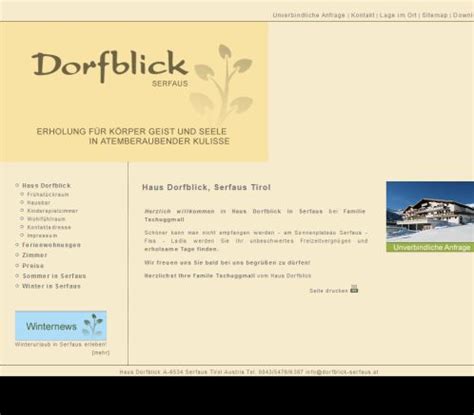Click heading Haus Dorfblick, Serfaus Tirol
Viewport: 474px width, 415px height.
(206, 187)
